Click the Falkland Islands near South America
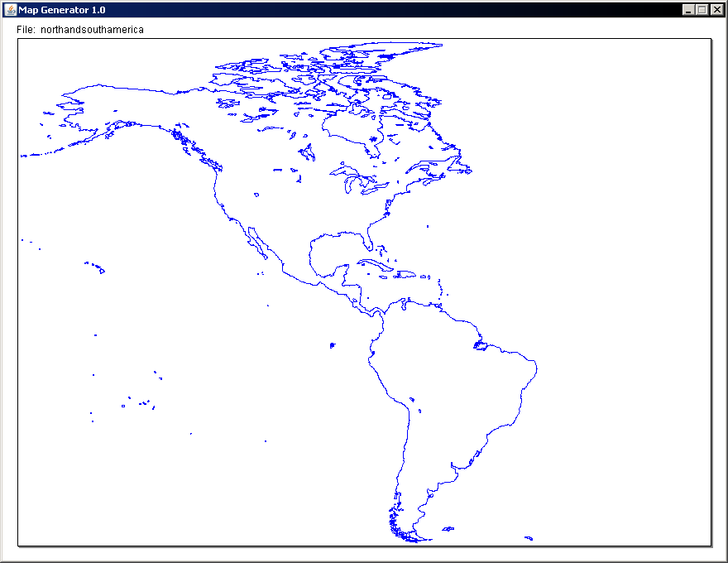Viewport: 728px width, 563px height. click(x=448, y=528)
